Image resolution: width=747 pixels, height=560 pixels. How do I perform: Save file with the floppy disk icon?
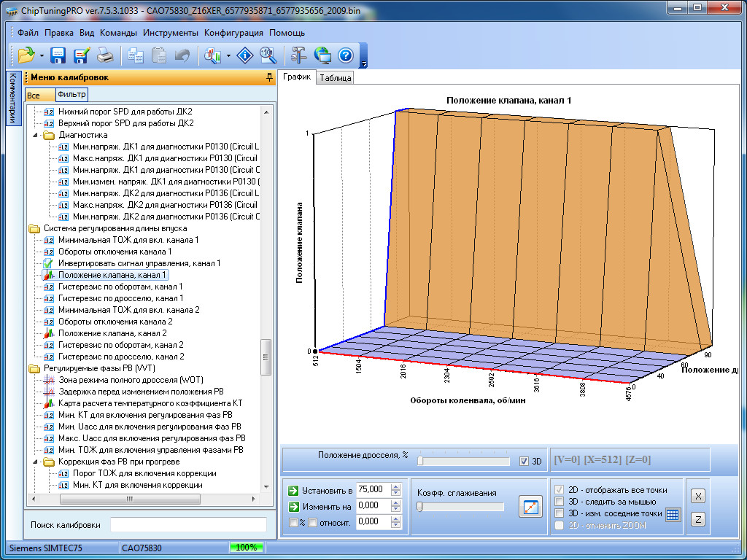point(58,55)
